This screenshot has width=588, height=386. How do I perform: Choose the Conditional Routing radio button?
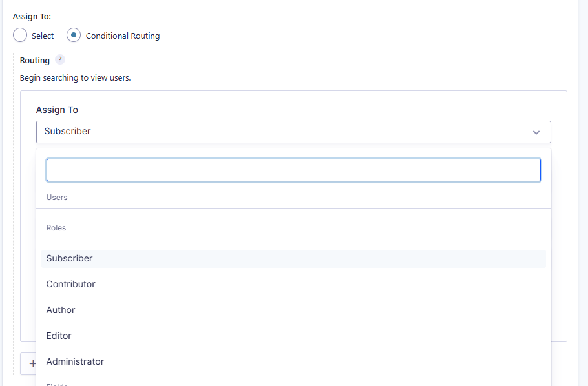[74, 36]
